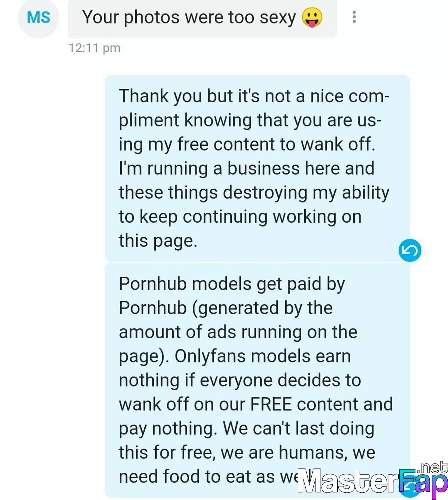Click the blue circular undo arrow icon
This screenshot has width=448, height=500.
pyautogui.click(x=410, y=250)
